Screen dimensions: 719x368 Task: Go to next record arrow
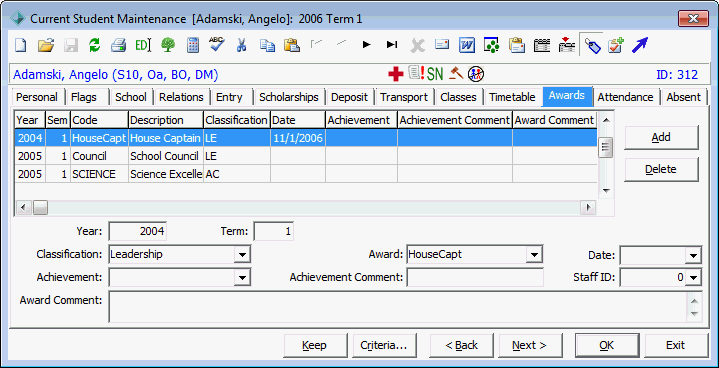click(x=366, y=44)
